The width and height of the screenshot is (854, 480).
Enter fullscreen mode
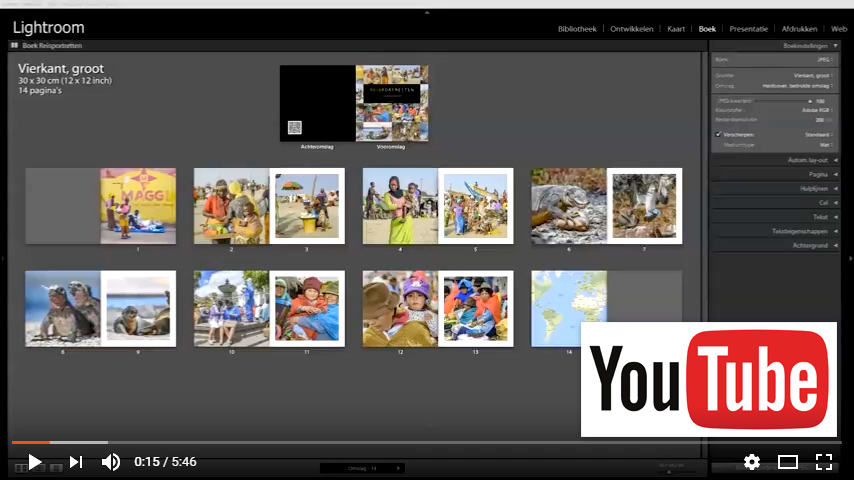click(824, 462)
